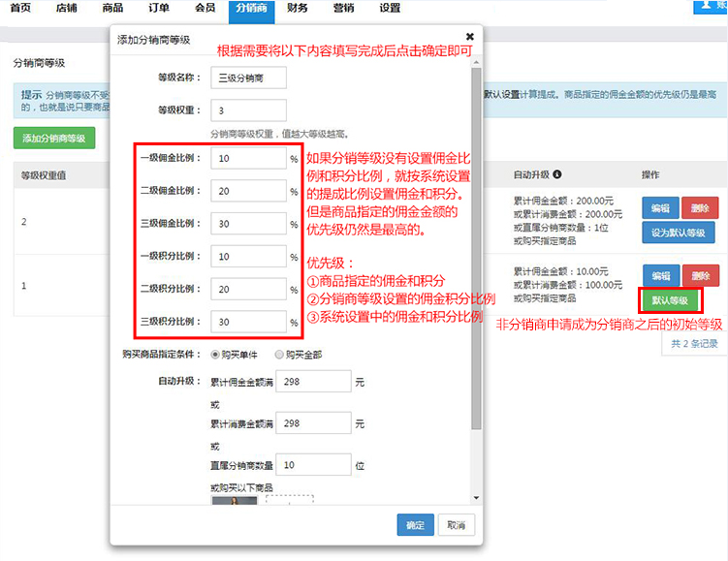
Task: Click the red 删除 button in first row
Action: (700, 207)
